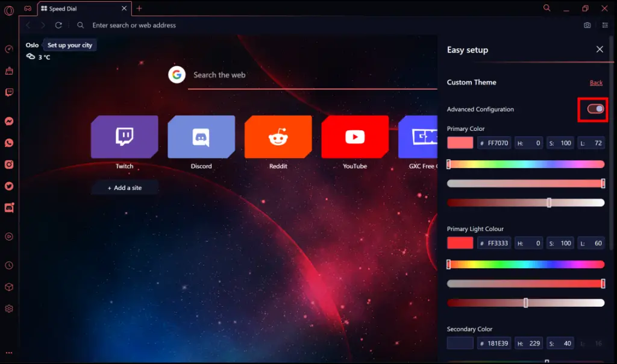
Task: Click the Primary Color saturation slider
Action: pos(525,183)
